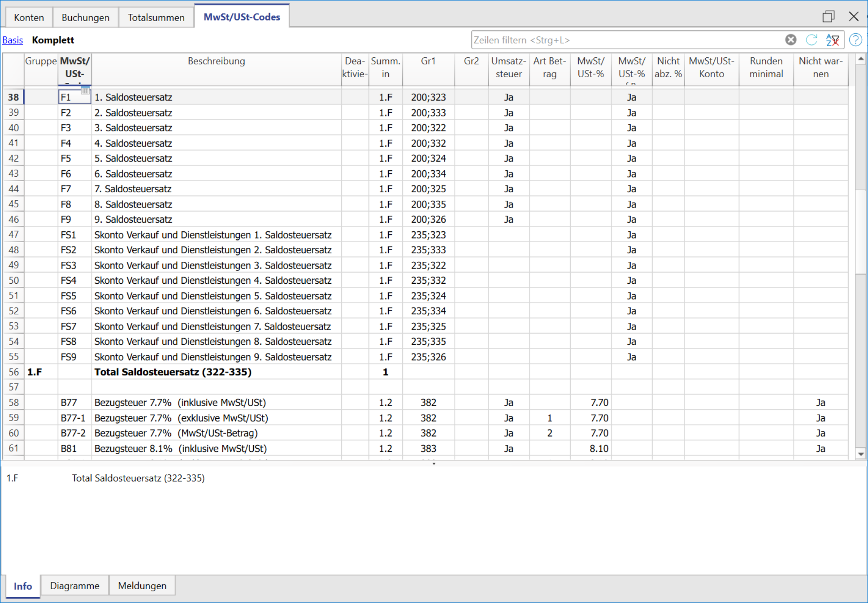Show the Meldungen panel tab
Viewport: 868px width, 603px height.
click(142, 586)
